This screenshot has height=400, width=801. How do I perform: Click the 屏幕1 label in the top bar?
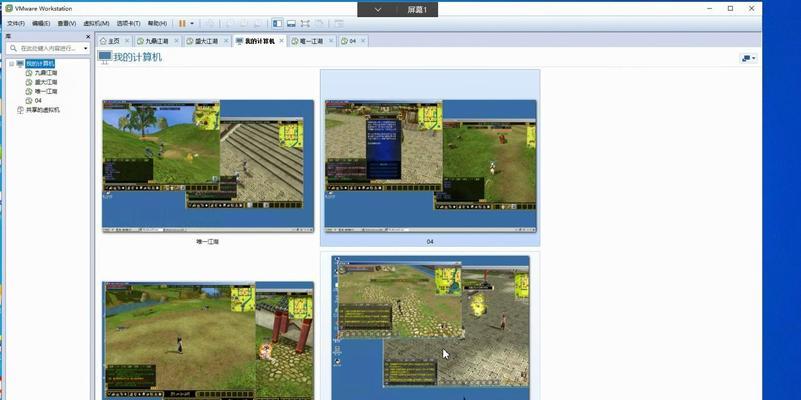pos(416,9)
